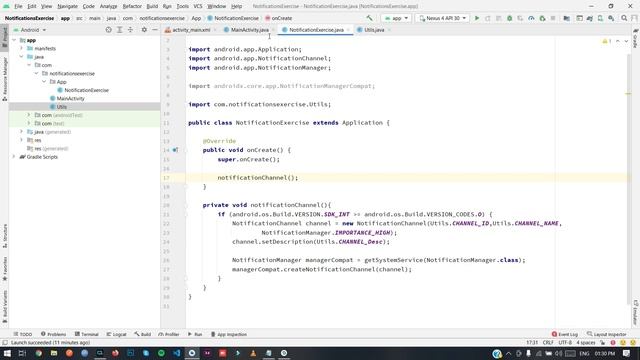Click override gutter icon at onCreate line
The image size is (640, 360).
point(175,150)
